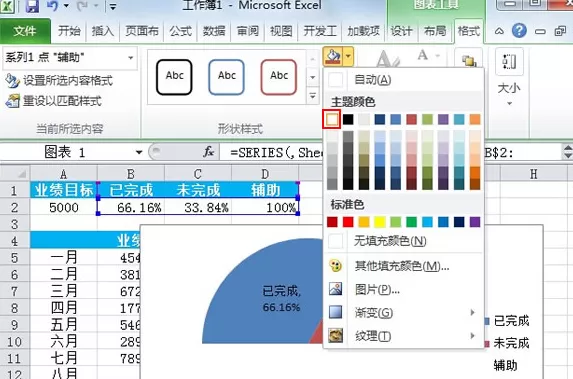Expand the Texture submenu arrow
The height and width of the screenshot is (379, 573).
point(473,336)
